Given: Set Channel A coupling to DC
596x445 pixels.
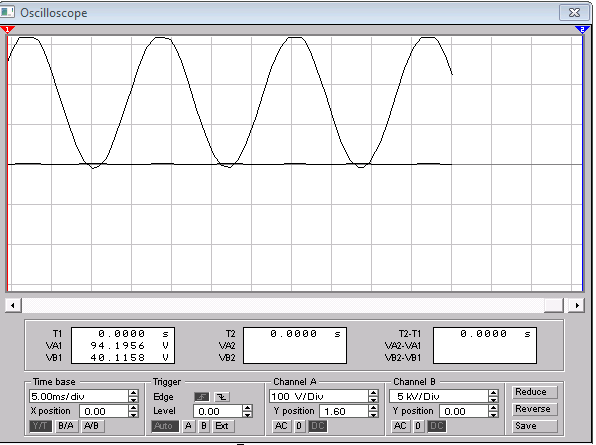Looking at the screenshot, I should pos(317,426).
